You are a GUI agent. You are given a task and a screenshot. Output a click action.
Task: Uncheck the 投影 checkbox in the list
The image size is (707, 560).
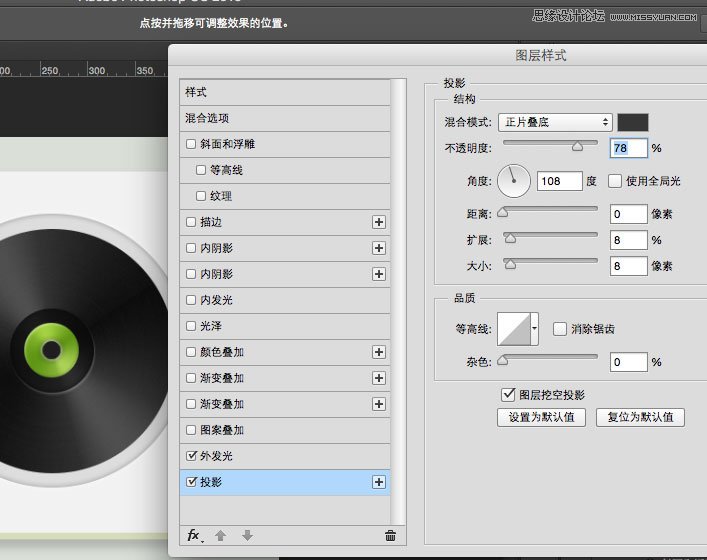[191, 482]
